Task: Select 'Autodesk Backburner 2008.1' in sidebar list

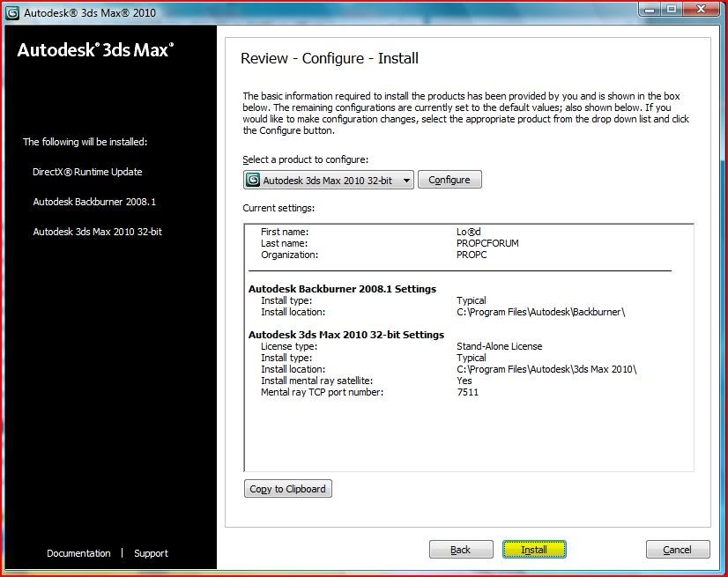Action: click(94, 202)
